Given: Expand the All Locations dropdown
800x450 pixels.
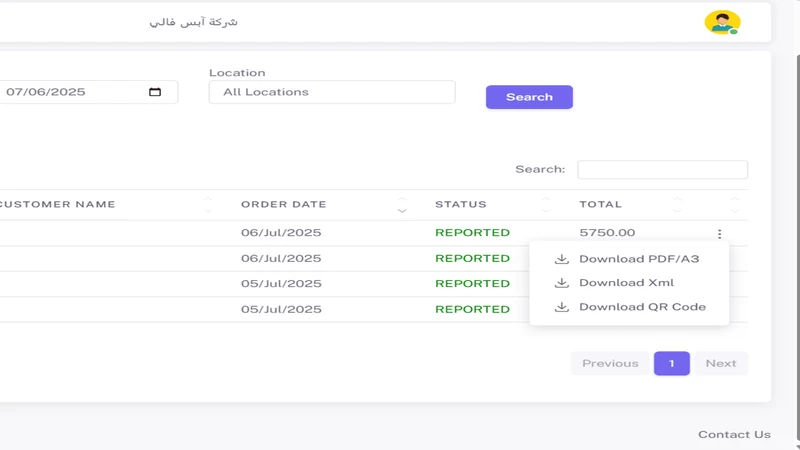Looking at the screenshot, I should [x=332, y=92].
